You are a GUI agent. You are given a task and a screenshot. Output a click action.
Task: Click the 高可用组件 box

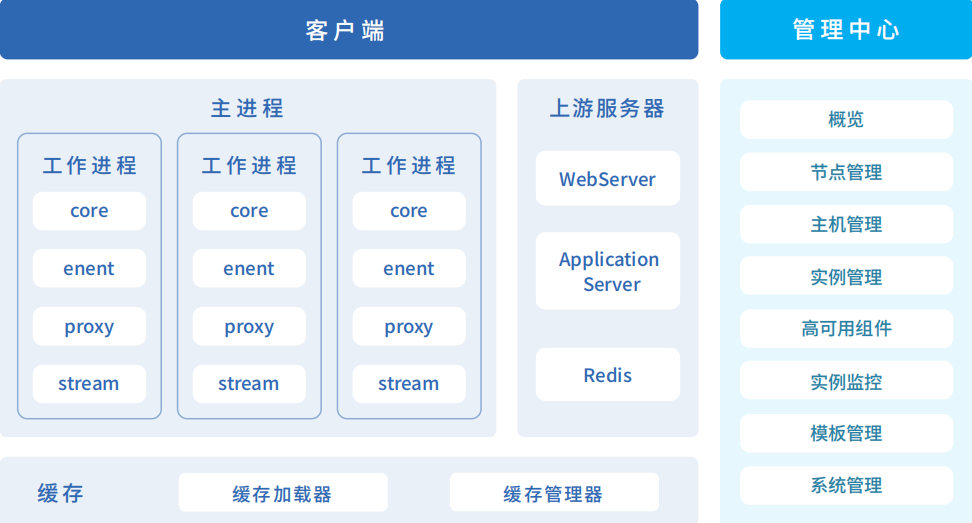click(846, 328)
